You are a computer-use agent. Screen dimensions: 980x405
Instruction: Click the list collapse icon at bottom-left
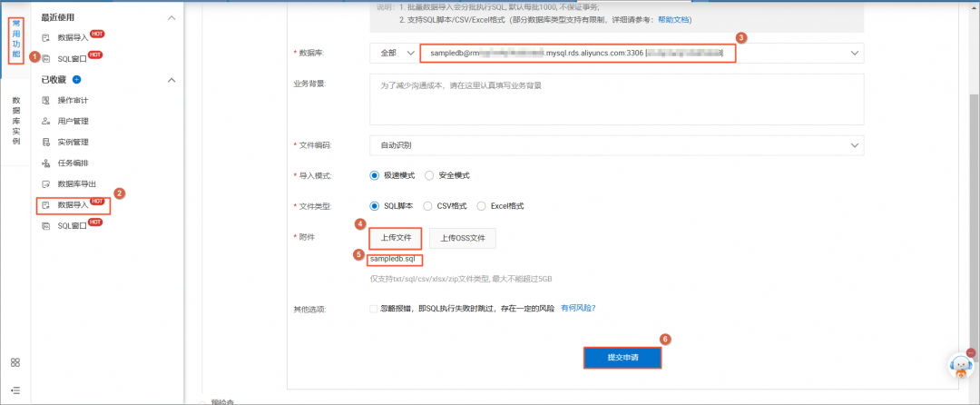tap(15, 390)
